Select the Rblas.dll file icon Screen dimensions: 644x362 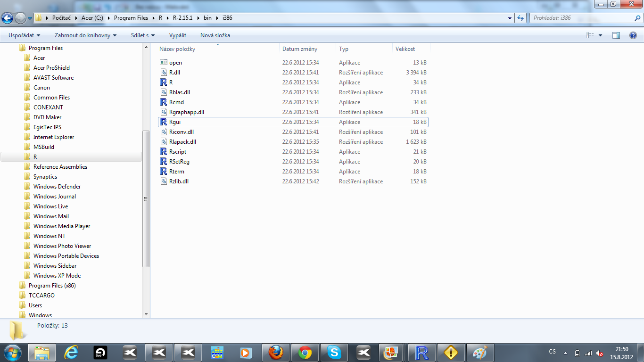[x=164, y=92]
